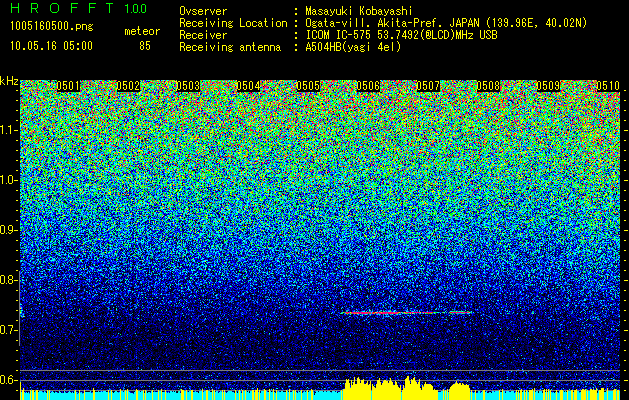The image size is (629, 400).
Task: Click the receiver ICOM IC-575 text
Action: (401, 35)
